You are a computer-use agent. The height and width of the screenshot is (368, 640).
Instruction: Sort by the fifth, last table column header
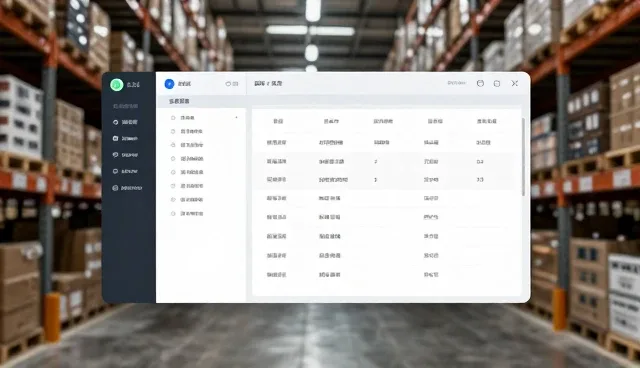point(487,121)
